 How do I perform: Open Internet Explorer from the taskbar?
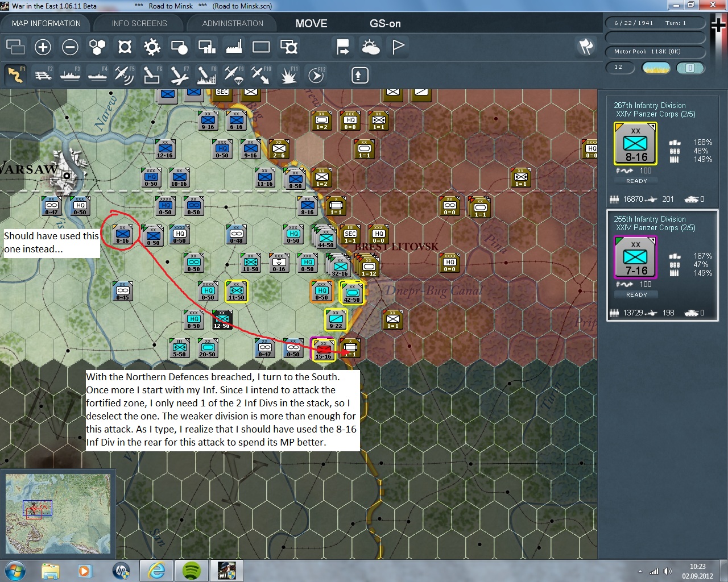(x=156, y=571)
